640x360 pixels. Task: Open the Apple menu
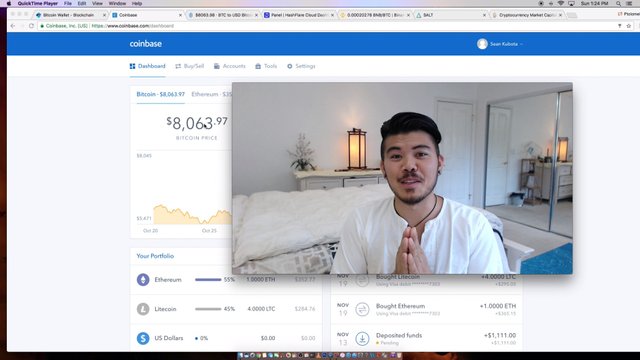pos(9,3)
